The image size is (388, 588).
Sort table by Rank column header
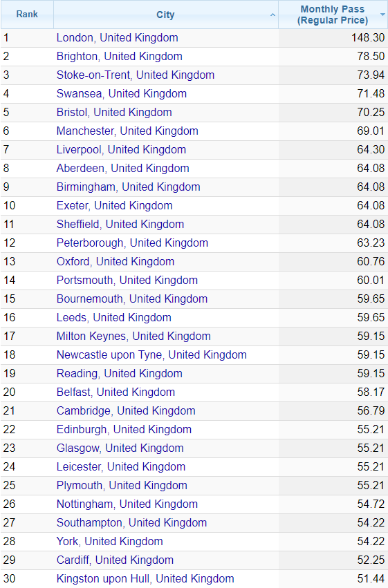(27, 15)
